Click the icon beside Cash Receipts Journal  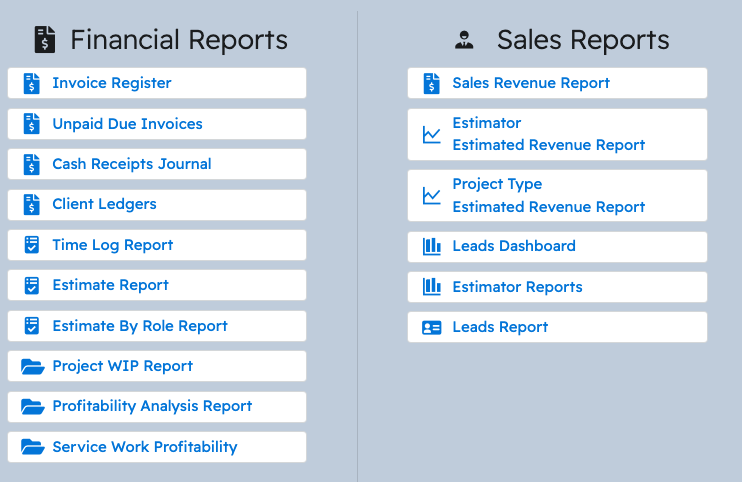coord(32,164)
